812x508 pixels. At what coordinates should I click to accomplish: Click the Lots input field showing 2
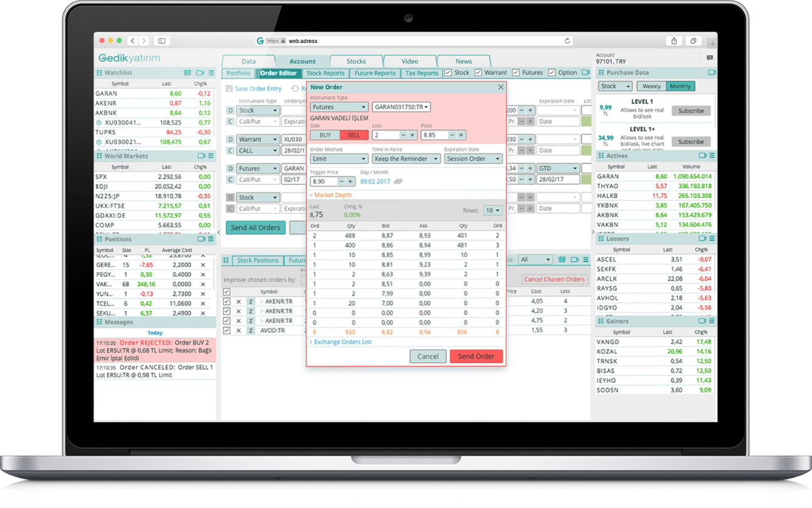point(386,136)
